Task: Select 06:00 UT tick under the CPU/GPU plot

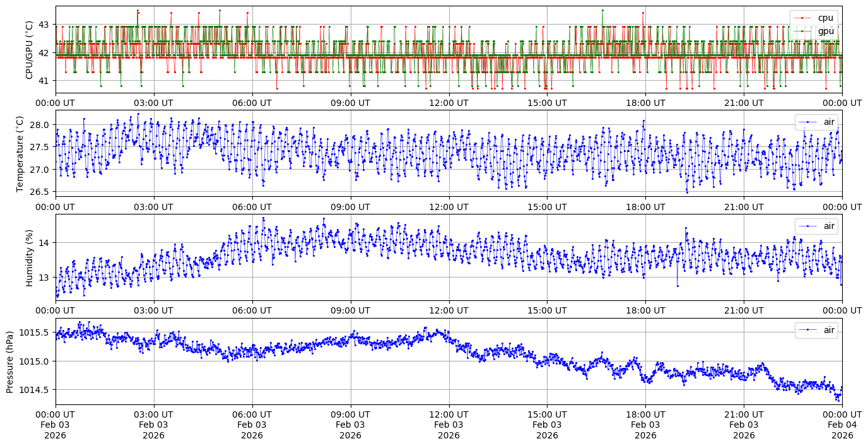Action: pyautogui.click(x=252, y=103)
